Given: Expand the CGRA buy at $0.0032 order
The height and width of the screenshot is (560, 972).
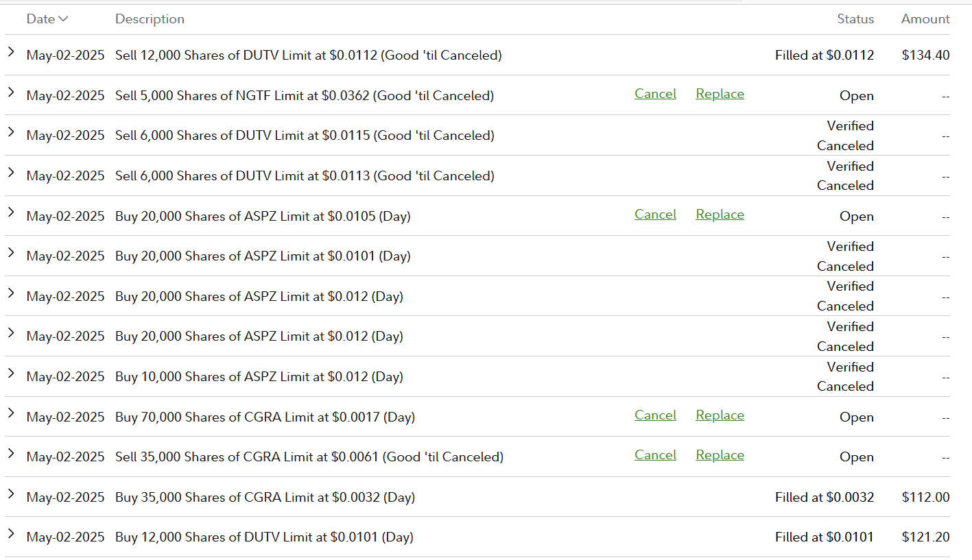Looking at the screenshot, I should pyautogui.click(x=11, y=494).
